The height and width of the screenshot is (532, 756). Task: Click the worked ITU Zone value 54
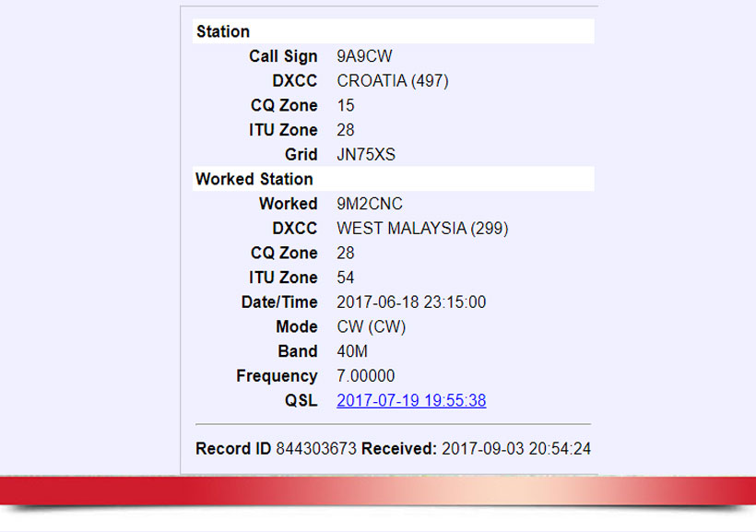click(x=346, y=278)
